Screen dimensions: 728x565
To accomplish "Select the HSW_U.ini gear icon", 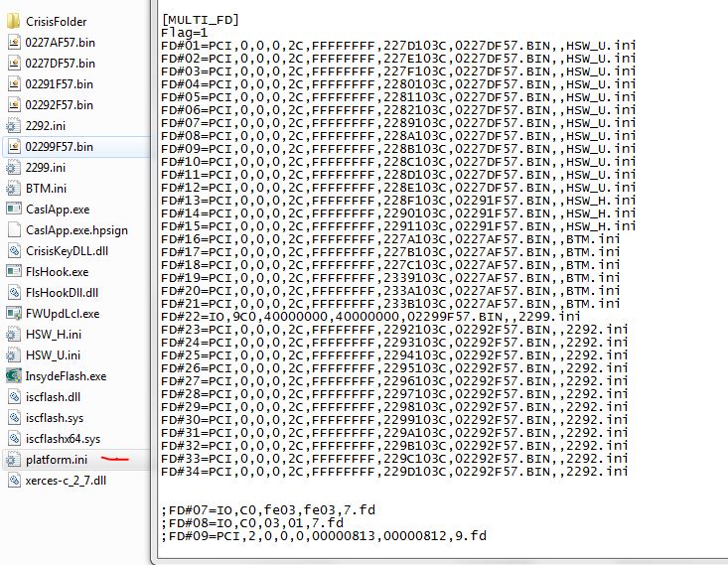I will click(14, 355).
